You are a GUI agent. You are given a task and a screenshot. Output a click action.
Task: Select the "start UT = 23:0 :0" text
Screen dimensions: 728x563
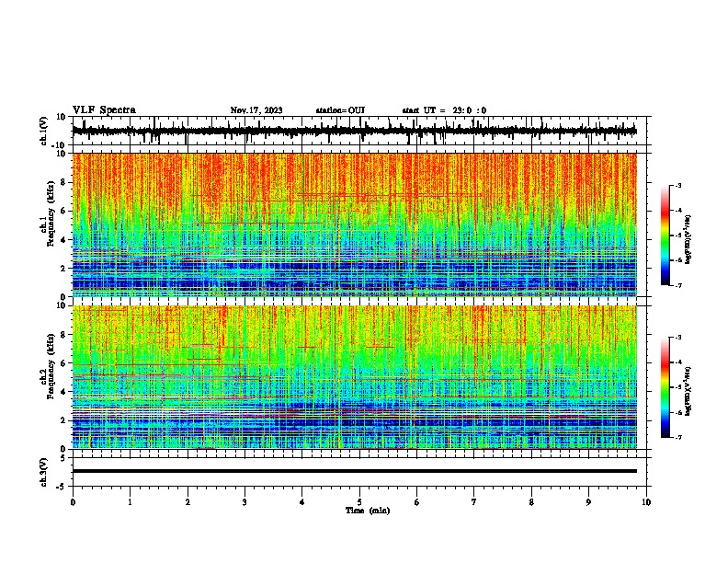(444, 110)
